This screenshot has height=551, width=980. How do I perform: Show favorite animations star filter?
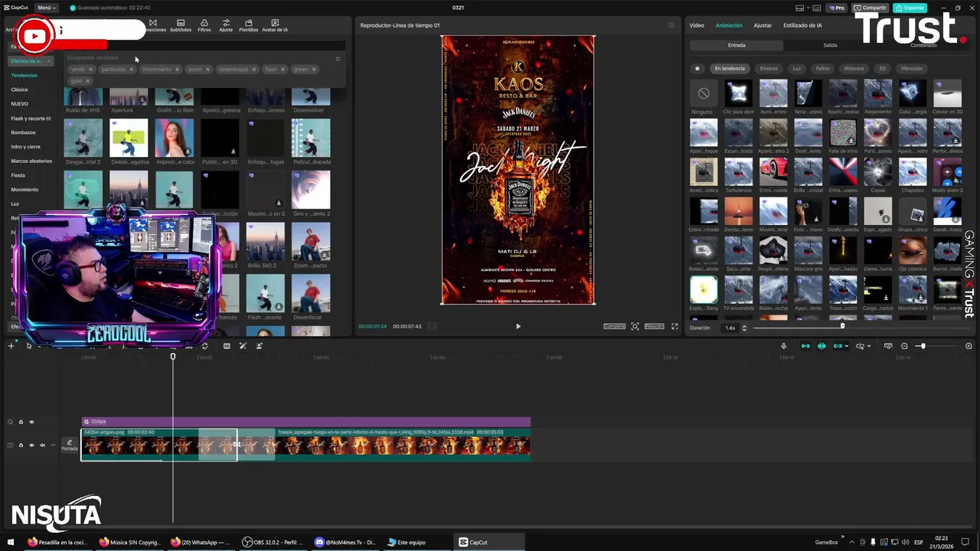click(x=697, y=68)
